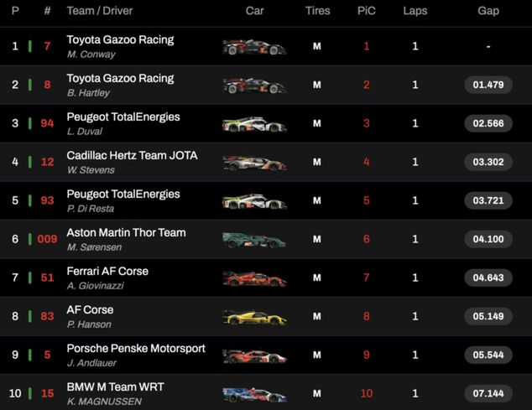This screenshot has height=410, width=532.
Task: Click the Team / Driver column header
Action: tap(99, 11)
